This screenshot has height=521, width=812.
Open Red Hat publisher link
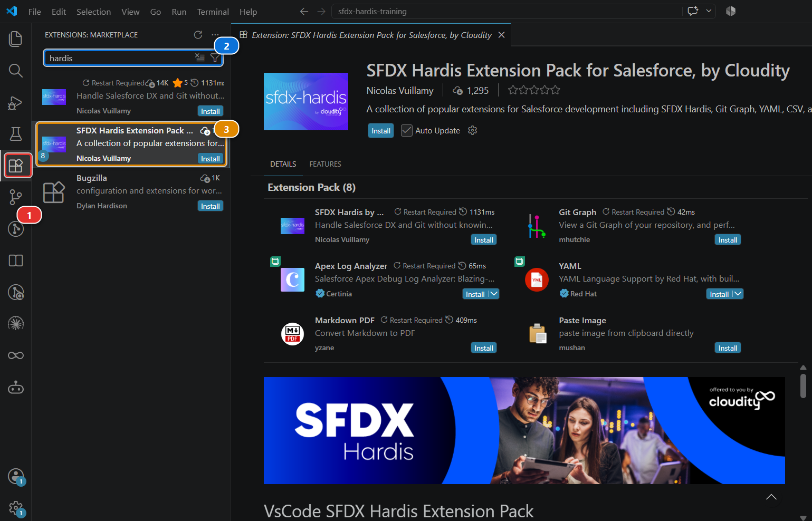pyautogui.click(x=583, y=294)
